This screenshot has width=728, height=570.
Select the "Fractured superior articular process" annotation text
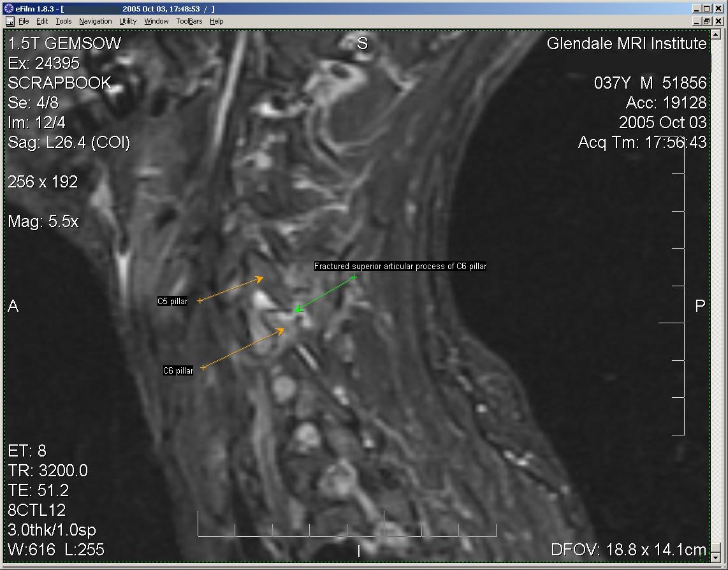[400, 267]
